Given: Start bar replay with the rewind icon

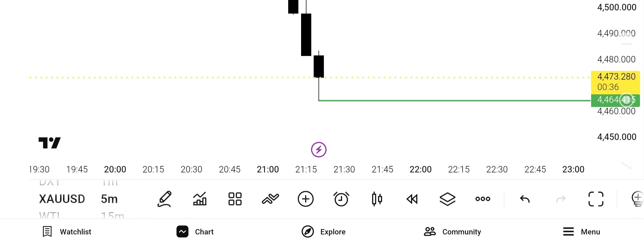Looking at the screenshot, I should click(412, 199).
